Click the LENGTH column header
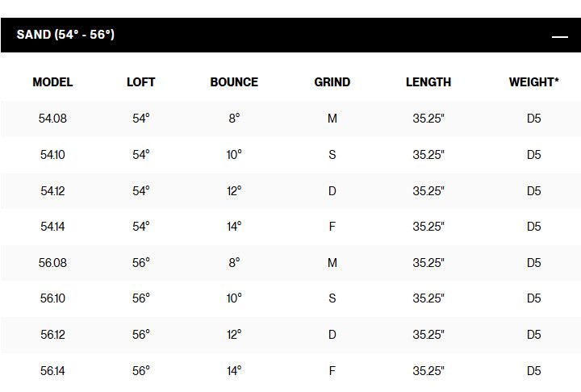This screenshot has height=392, width=581. pyautogui.click(x=428, y=82)
